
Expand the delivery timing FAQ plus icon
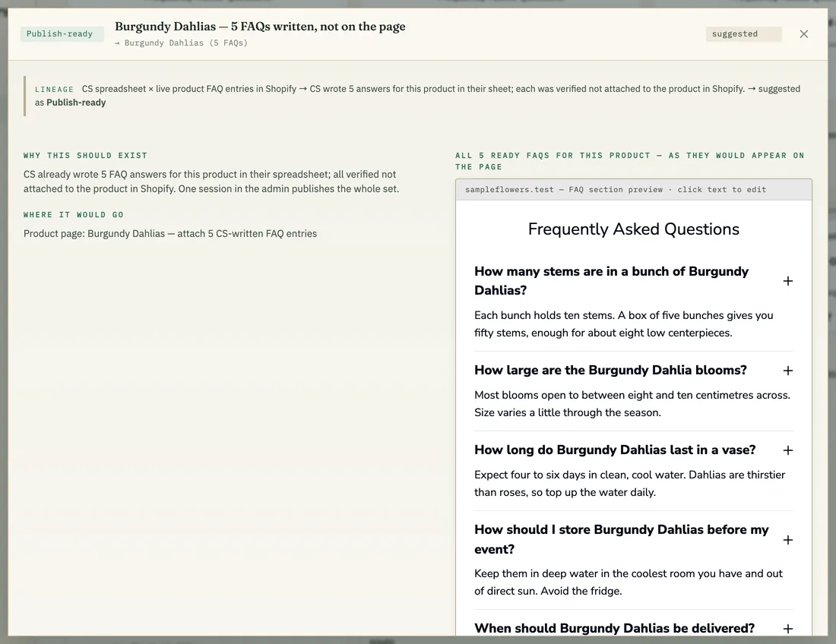pos(787,629)
